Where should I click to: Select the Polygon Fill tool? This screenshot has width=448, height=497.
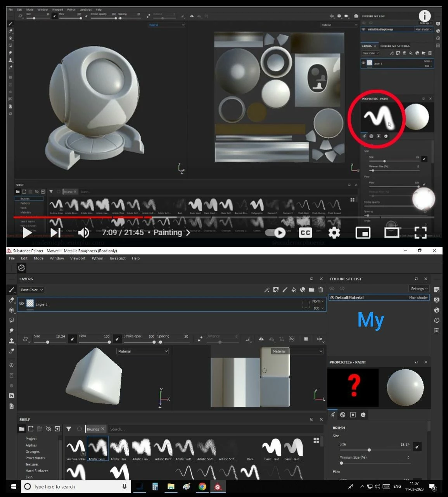tap(11, 320)
